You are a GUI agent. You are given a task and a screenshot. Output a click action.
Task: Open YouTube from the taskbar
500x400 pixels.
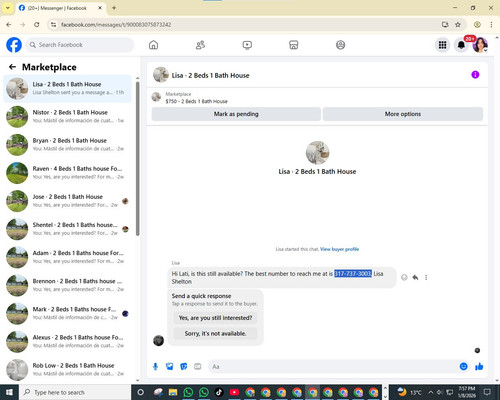234,392
